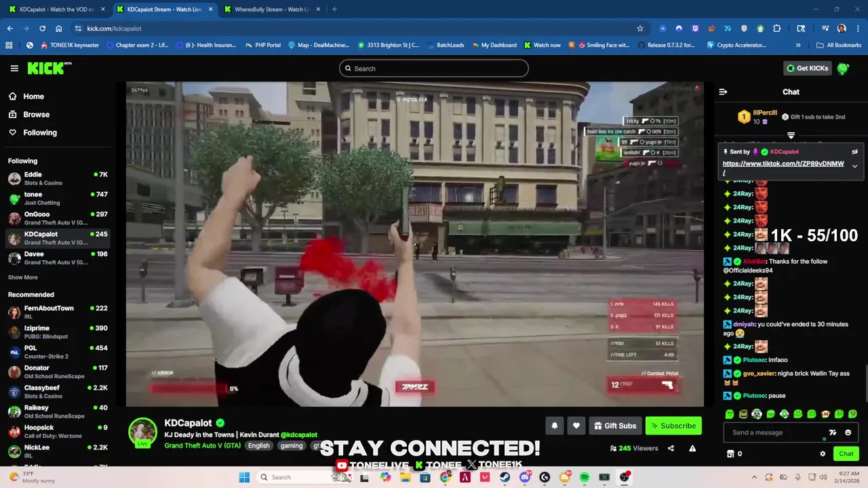Image resolution: width=868 pixels, height=488 pixels.
Task: Open emoji picker in message box
Action: 848,432
